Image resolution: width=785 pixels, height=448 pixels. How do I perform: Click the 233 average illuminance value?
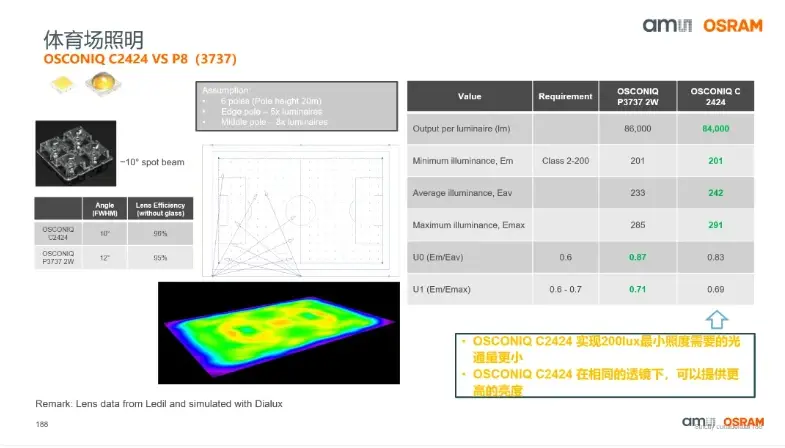coord(638,193)
